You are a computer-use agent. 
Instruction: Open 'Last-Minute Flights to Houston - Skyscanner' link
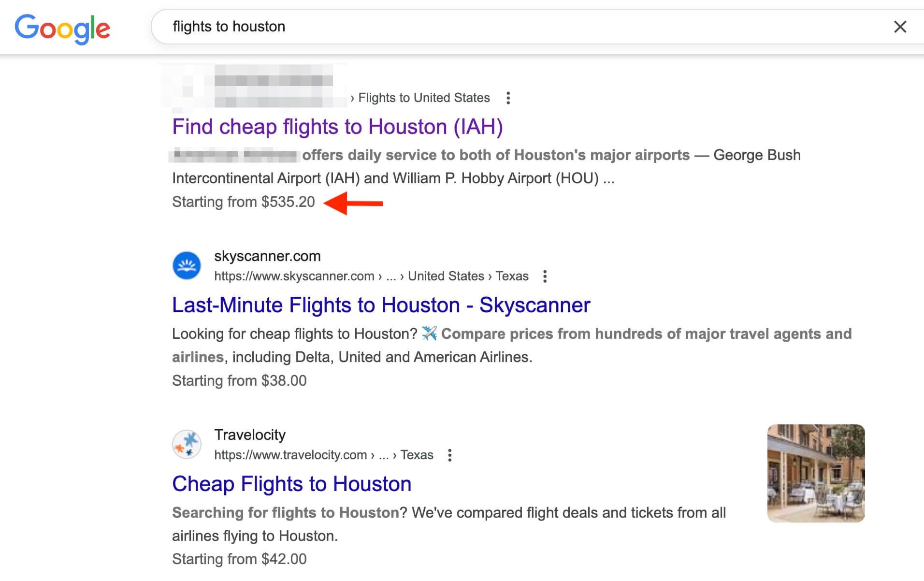click(x=381, y=305)
